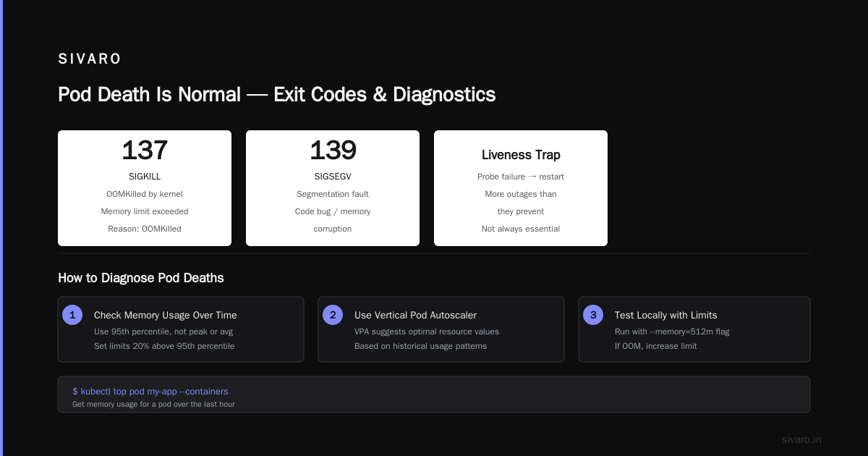The width and height of the screenshot is (868, 456).
Task: Click the SIGSEGV label
Action: [x=333, y=177]
